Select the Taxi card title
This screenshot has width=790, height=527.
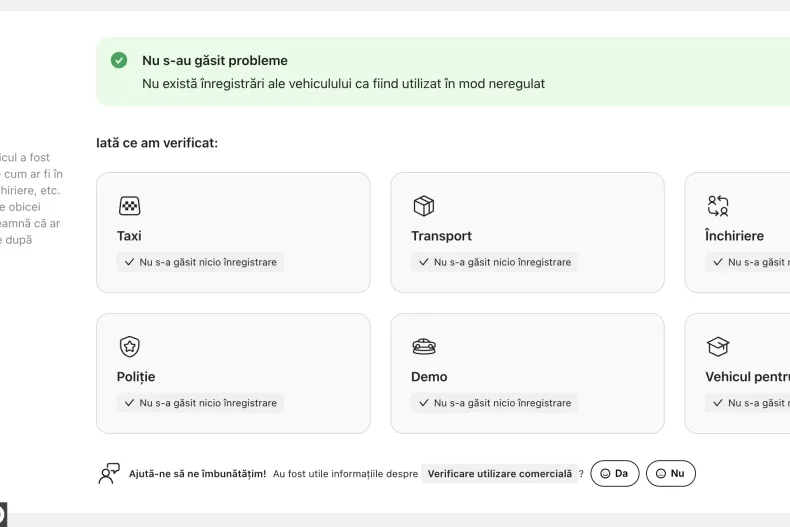click(129, 236)
